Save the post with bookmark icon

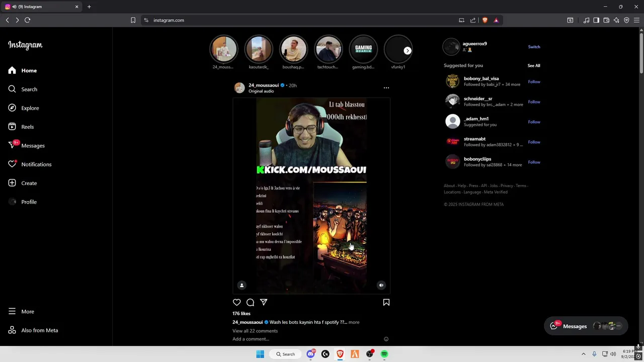point(386,302)
